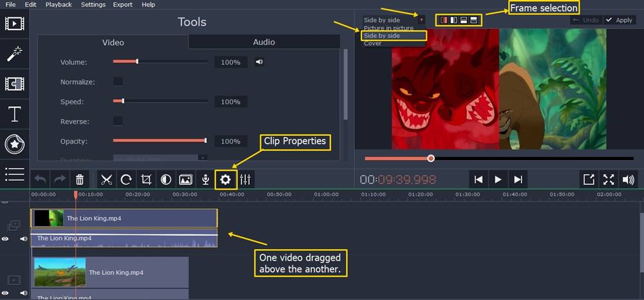Play the preview
The height and width of the screenshot is (300, 644).
pyautogui.click(x=498, y=180)
